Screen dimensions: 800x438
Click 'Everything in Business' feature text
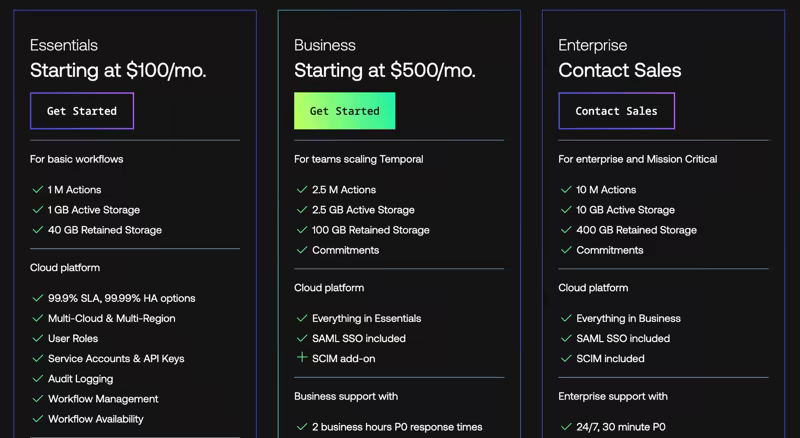(629, 319)
